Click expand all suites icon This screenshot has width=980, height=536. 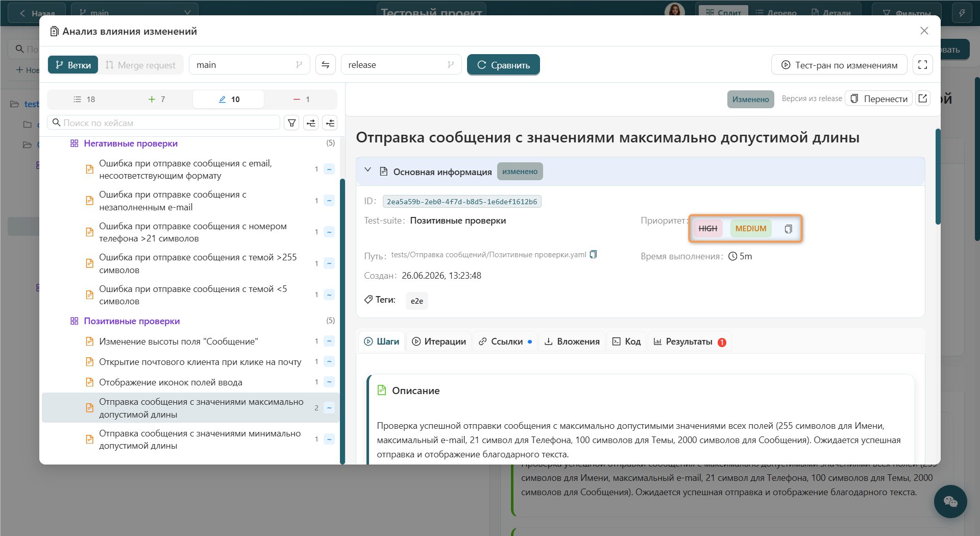(x=311, y=123)
